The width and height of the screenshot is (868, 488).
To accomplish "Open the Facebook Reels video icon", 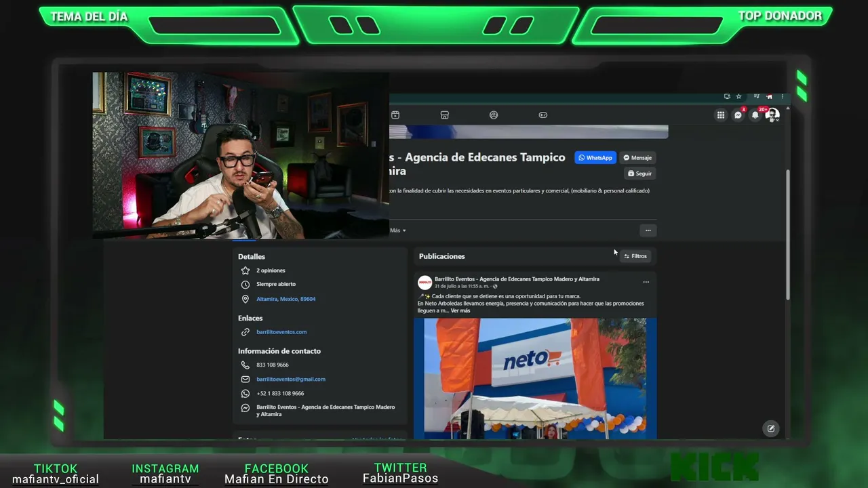I will [x=395, y=115].
